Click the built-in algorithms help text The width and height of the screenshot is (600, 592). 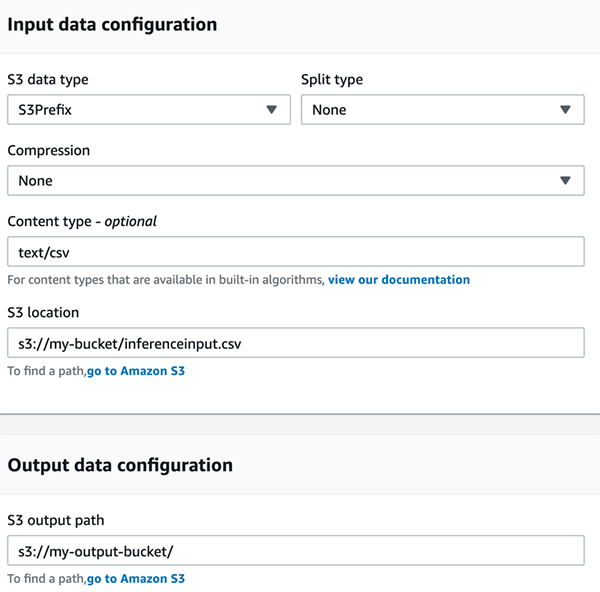click(x=166, y=280)
